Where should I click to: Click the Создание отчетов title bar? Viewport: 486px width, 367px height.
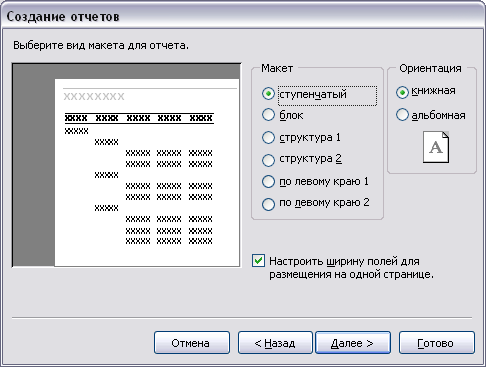point(243,16)
